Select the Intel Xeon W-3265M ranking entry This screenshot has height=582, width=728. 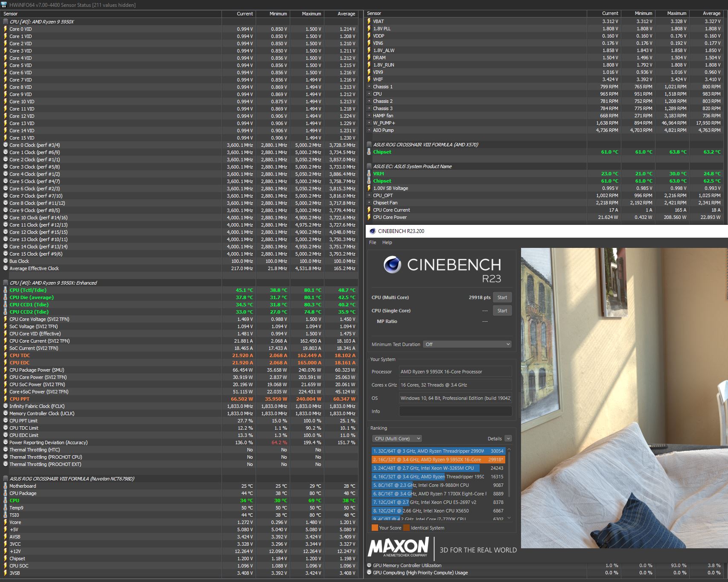438,468
